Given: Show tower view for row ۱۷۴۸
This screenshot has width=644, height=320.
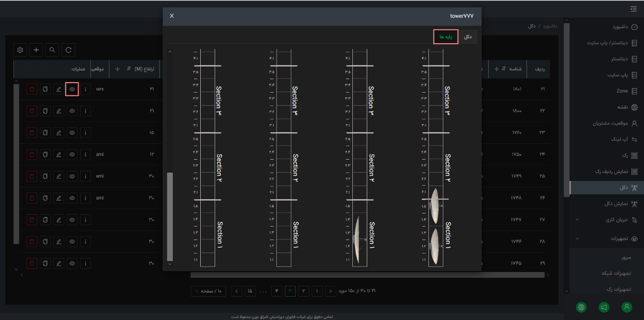Looking at the screenshot, I should (x=72, y=198).
